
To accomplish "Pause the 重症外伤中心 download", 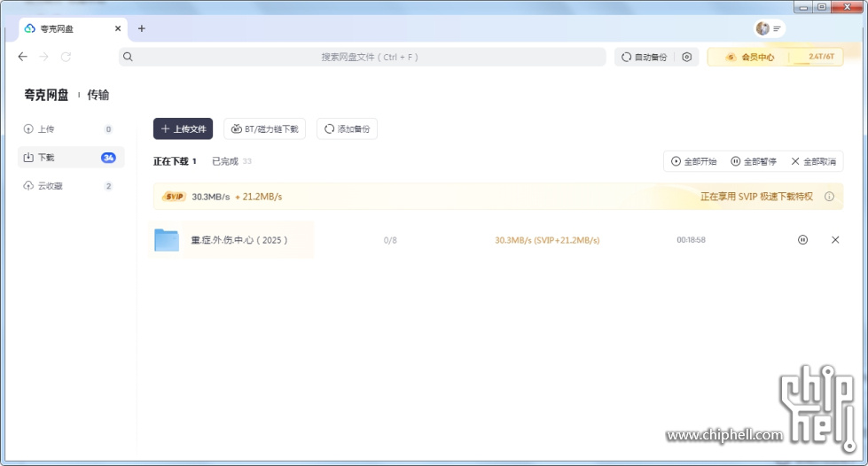I will tap(802, 239).
